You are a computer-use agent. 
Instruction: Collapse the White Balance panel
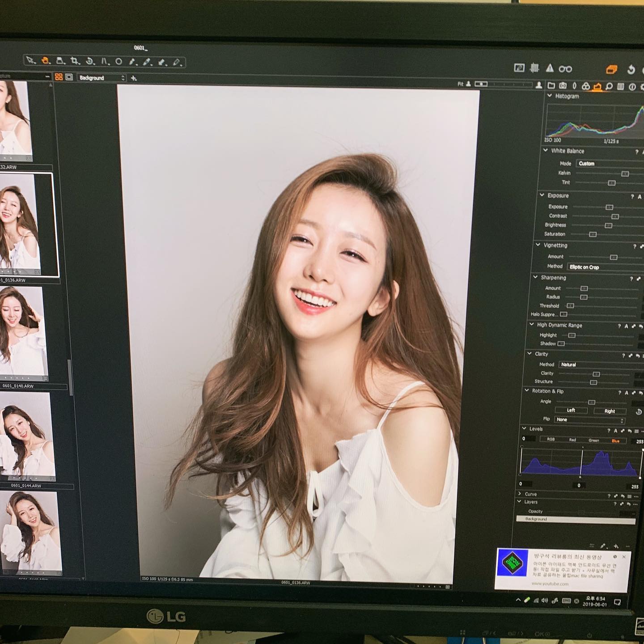[x=546, y=151]
